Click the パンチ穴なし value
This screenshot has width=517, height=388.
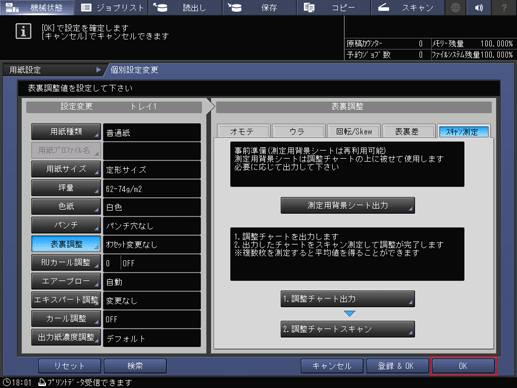pos(152,226)
